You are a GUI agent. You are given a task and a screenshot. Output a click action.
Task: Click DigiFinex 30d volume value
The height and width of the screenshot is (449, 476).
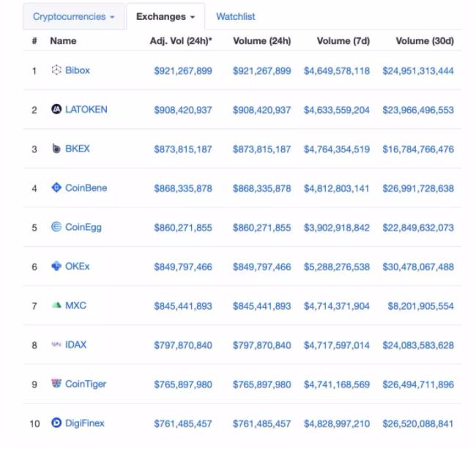418,424
